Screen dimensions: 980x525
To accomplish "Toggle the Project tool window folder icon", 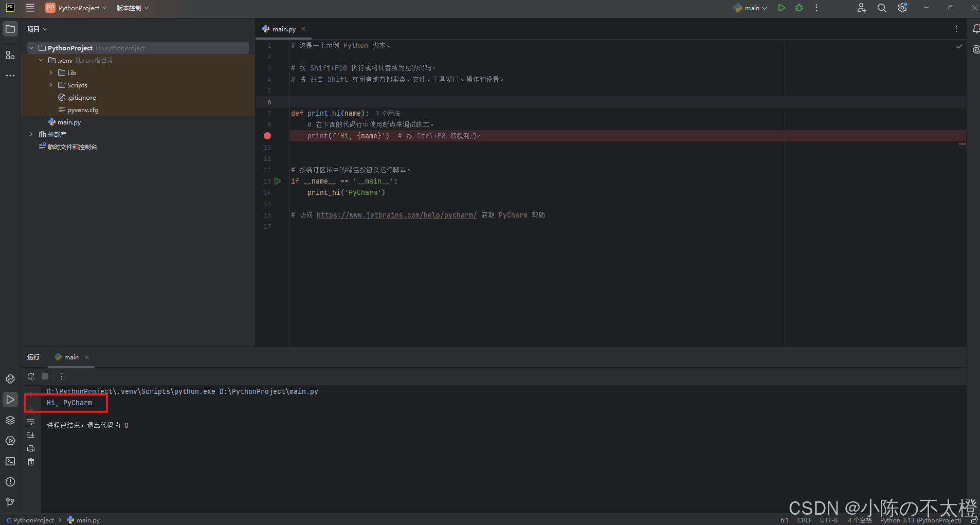I will 10,29.
